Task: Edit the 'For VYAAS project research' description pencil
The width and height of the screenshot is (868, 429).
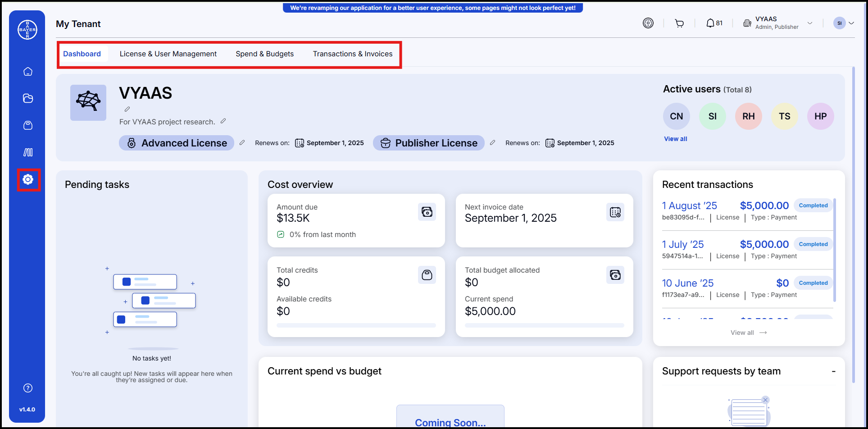Action: click(223, 121)
